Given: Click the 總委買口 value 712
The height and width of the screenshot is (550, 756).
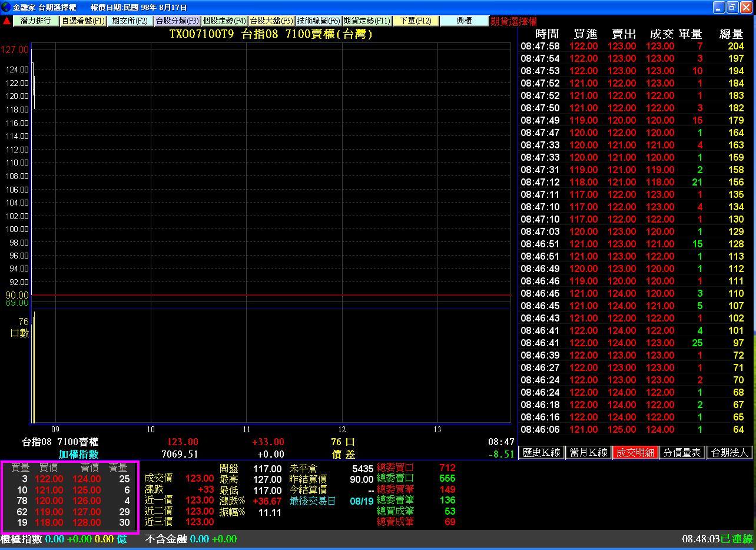Looking at the screenshot, I should [x=447, y=468].
